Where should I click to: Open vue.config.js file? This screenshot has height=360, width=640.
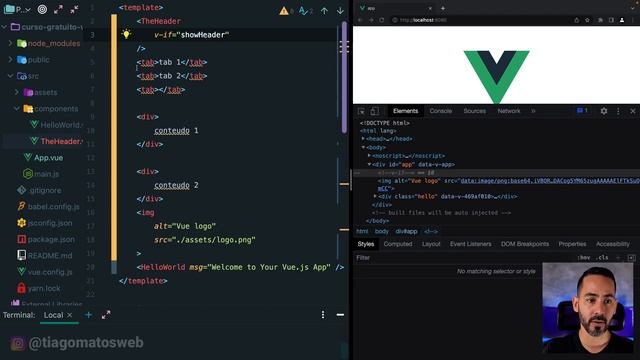(44, 272)
